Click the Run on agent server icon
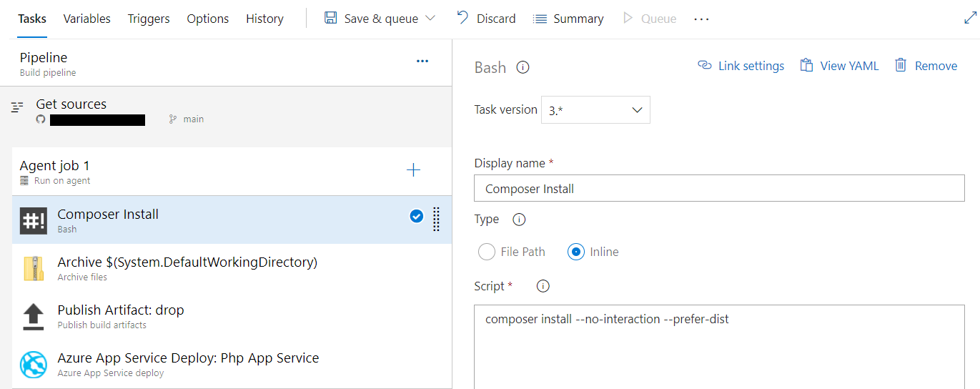The image size is (980, 389). pyautogui.click(x=24, y=181)
